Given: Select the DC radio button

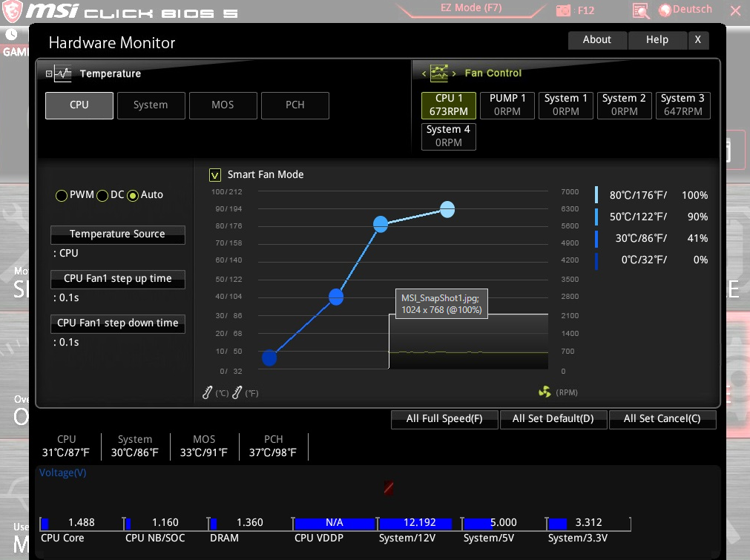Looking at the screenshot, I should (102, 196).
